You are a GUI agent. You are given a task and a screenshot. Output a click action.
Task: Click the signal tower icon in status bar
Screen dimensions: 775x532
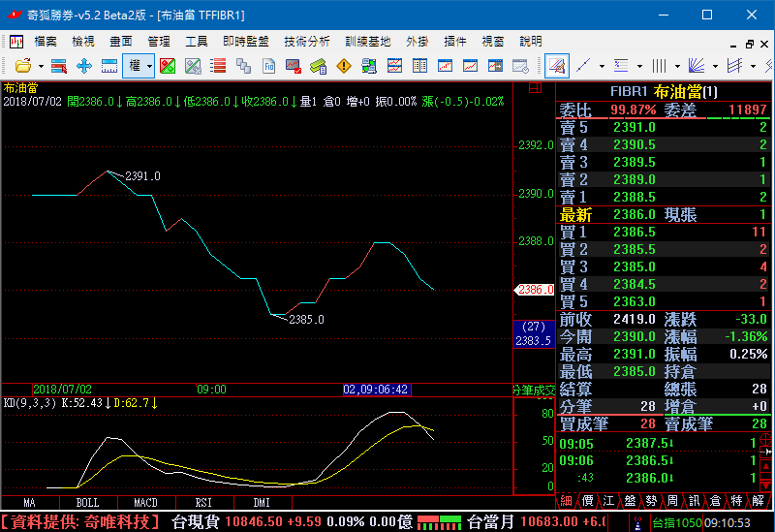pos(638,522)
